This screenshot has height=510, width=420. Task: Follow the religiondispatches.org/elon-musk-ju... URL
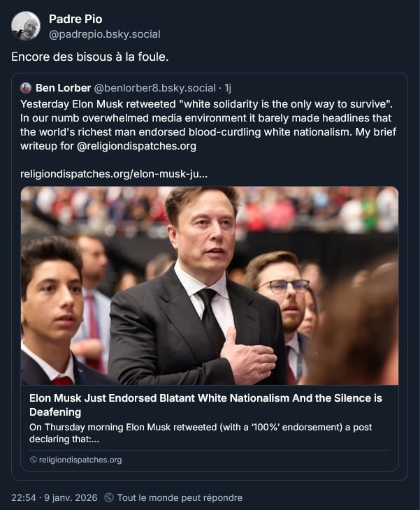114,173
